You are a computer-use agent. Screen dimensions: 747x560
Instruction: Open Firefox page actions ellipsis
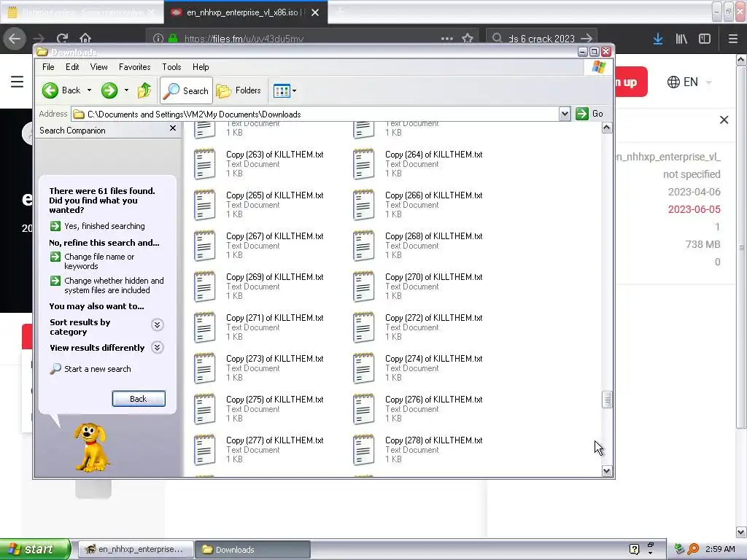447,39
